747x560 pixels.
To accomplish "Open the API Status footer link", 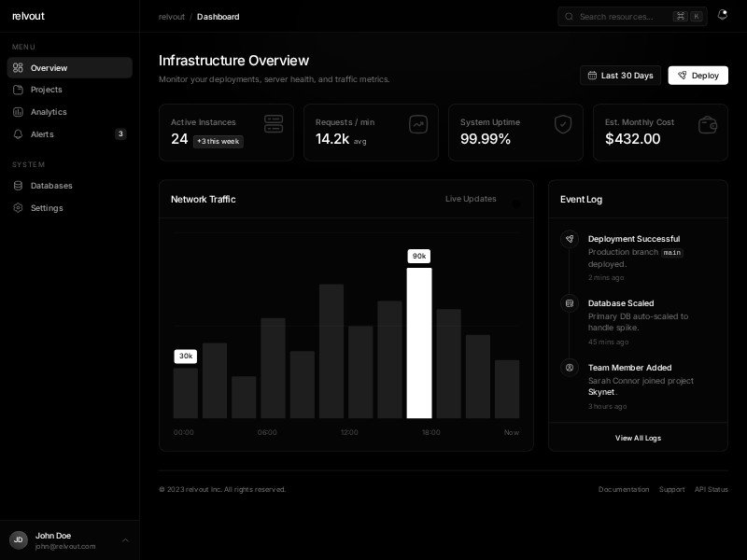I will 711,489.
